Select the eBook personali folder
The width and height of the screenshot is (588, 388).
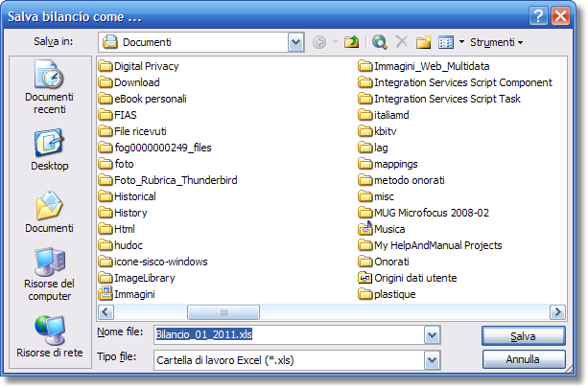point(143,99)
